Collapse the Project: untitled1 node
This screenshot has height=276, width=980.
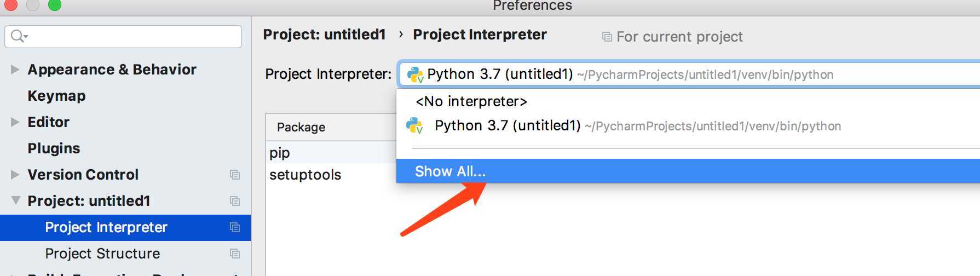pyautogui.click(x=15, y=200)
